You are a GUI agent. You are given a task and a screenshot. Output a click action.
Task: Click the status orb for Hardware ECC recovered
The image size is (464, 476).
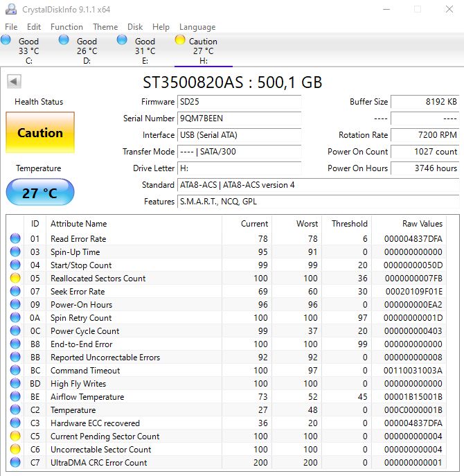click(15, 423)
